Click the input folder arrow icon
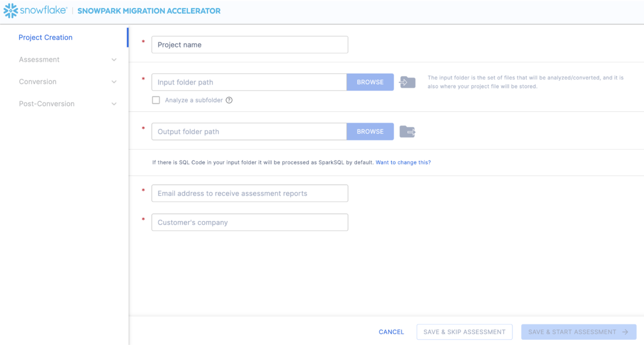 (407, 82)
